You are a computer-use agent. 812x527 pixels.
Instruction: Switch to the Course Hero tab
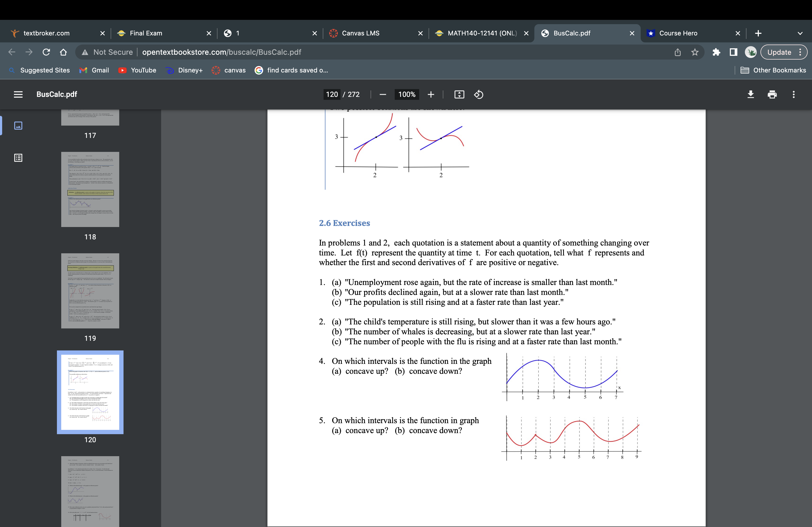[677, 33]
